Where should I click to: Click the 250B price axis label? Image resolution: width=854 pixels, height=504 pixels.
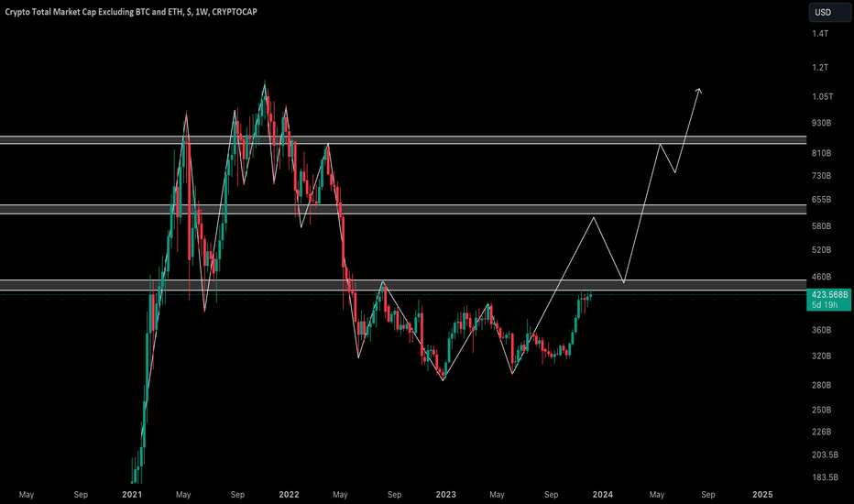click(x=821, y=411)
